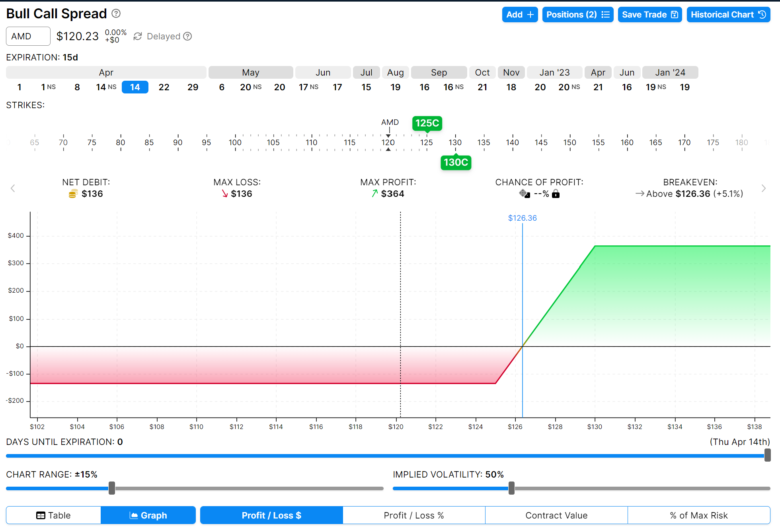780x532 pixels.
Task: Click the help icon next to Delayed
Action: (187, 36)
